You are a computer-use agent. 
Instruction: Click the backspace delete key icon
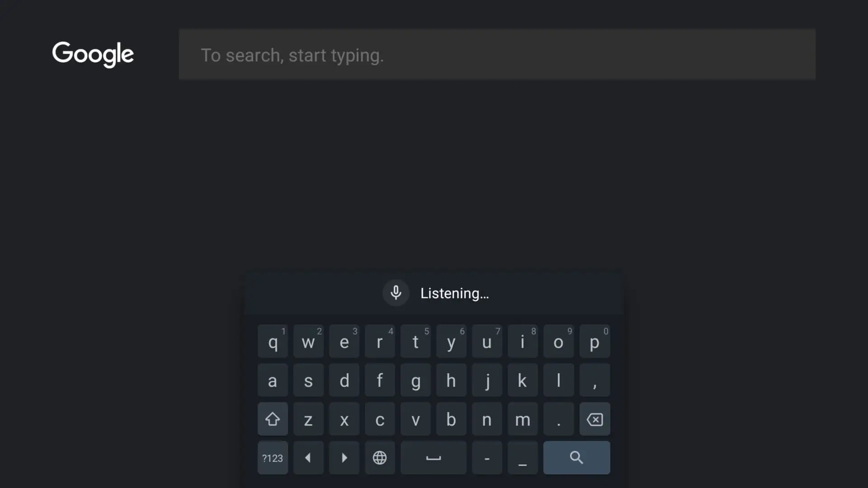click(594, 419)
